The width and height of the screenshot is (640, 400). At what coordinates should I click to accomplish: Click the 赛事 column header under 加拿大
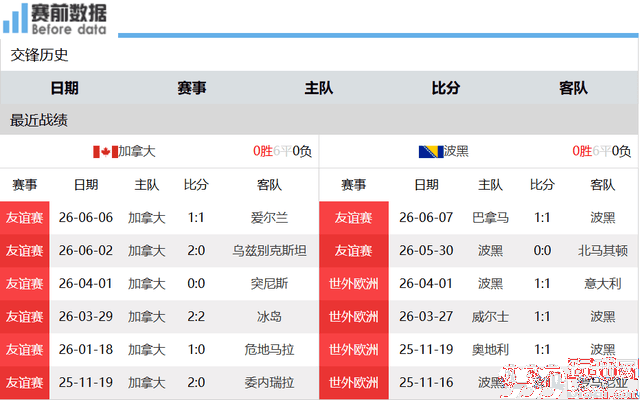(24, 185)
